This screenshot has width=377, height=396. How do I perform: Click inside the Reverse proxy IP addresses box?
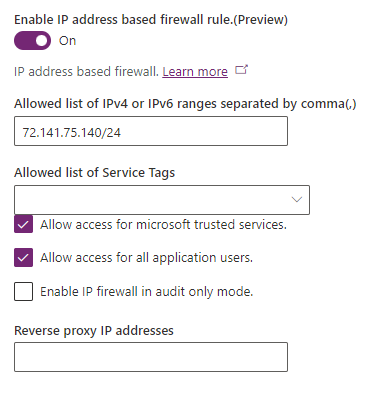pos(151,357)
